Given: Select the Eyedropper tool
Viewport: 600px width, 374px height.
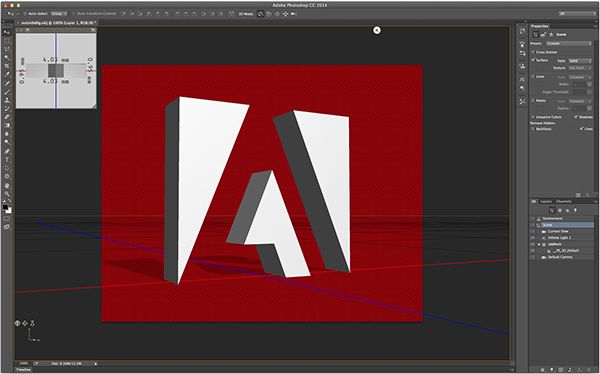Looking at the screenshot, I should pyautogui.click(x=7, y=74).
